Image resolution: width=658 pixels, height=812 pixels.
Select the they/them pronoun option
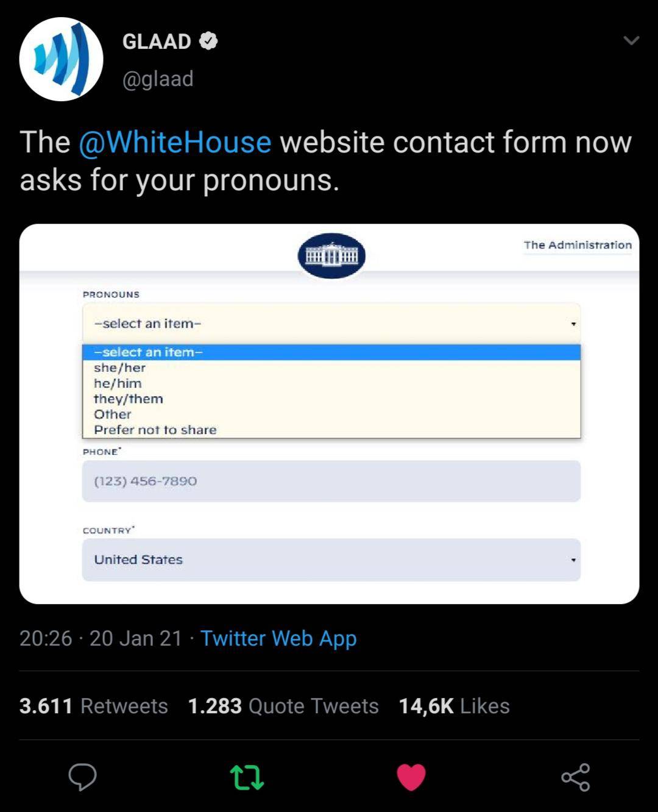tap(129, 399)
